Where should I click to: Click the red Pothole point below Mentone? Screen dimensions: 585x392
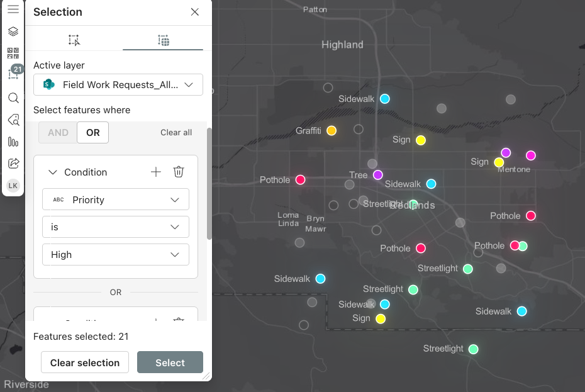pyautogui.click(x=531, y=216)
